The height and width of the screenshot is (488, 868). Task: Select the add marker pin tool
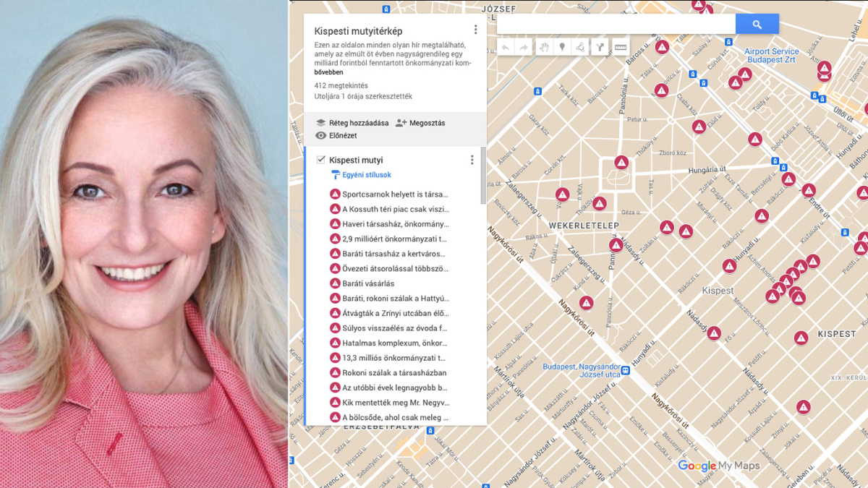[563, 47]
